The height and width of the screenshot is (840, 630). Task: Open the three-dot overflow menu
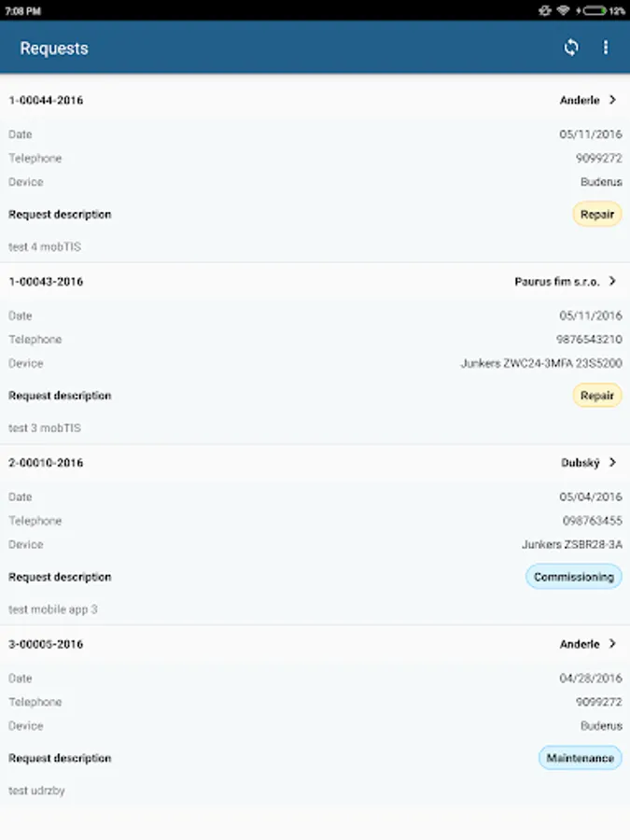(x=606, y=48)
